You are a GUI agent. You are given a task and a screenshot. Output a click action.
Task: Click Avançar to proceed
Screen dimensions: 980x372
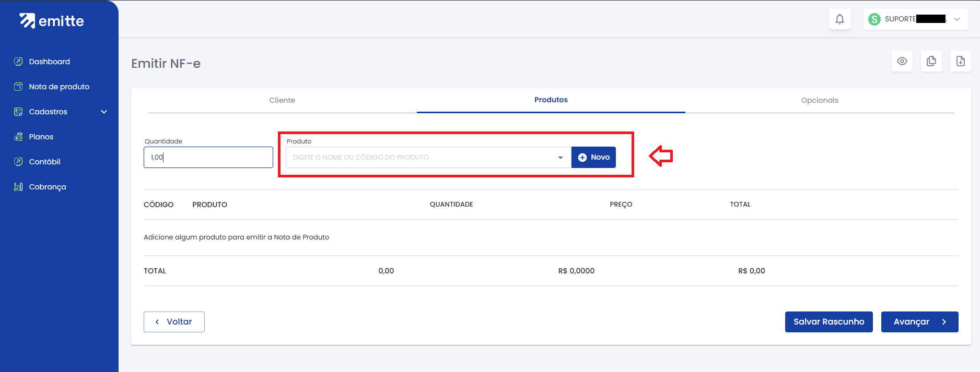[x=919, y=322]
